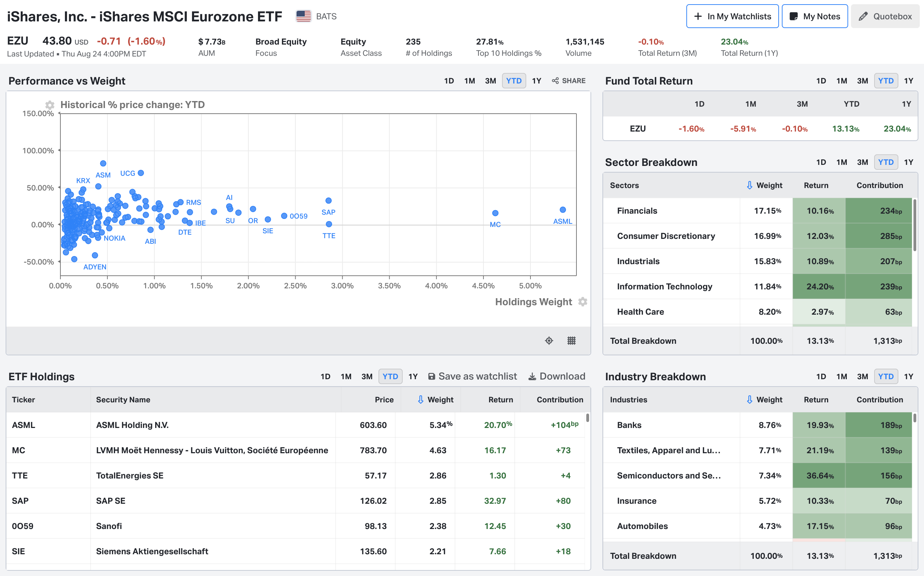924x576 pixels.
Task: Select the Financials sector row
Action: click(x=758, y=211)
